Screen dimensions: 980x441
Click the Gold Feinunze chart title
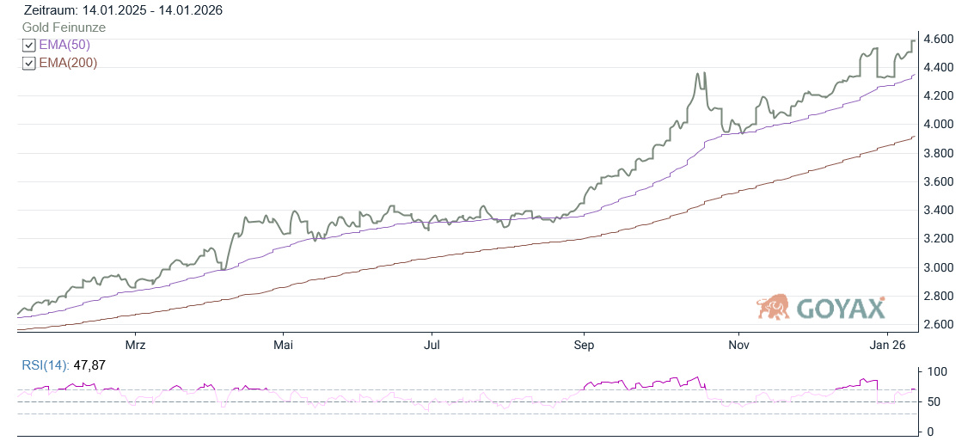coord(64,28)
